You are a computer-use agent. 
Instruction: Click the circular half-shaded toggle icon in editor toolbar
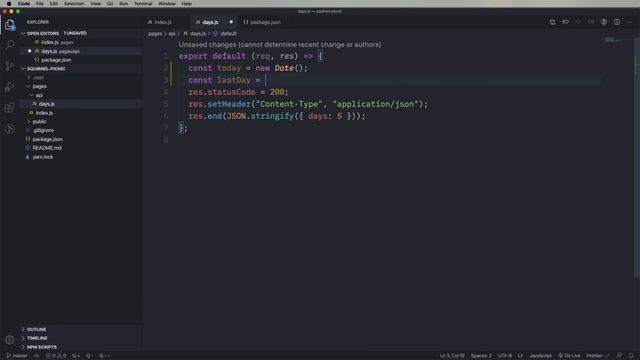coord(604,22)
